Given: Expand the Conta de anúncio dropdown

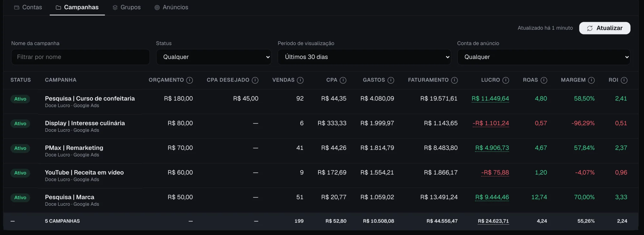Looking at the screenshot, I should coord(544,57).
